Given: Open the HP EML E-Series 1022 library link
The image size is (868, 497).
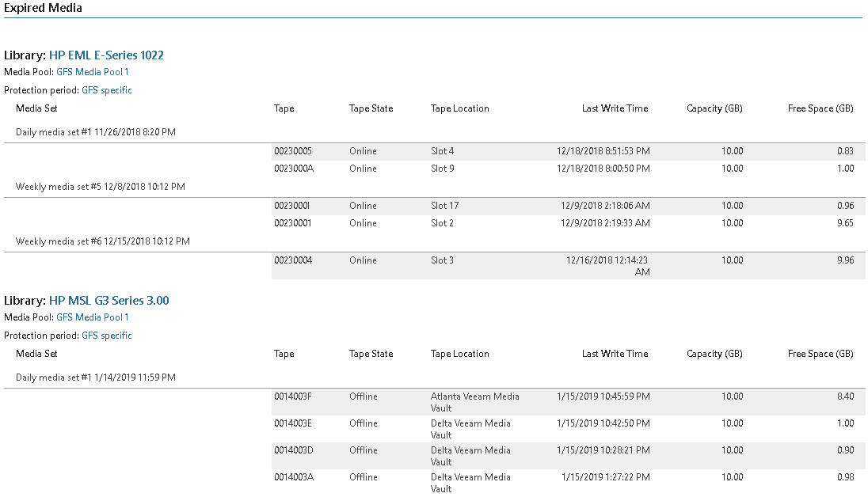Looking at the screenshot, I should tap(106, 55).
